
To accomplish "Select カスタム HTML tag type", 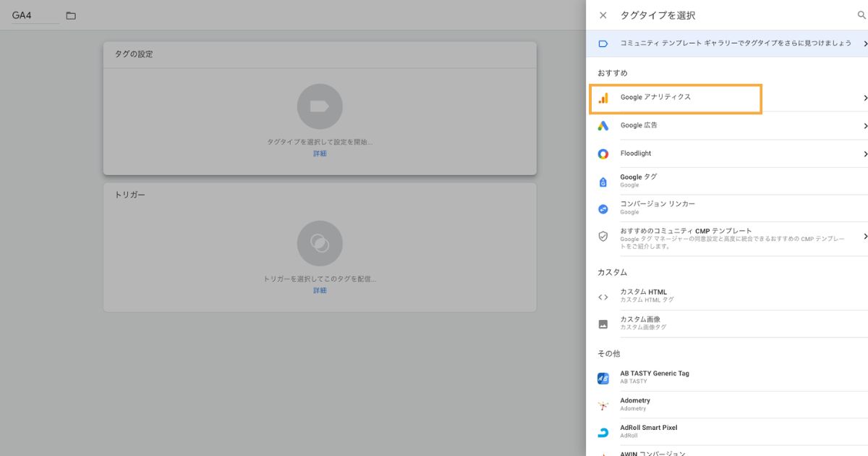I will pos(727,297).
